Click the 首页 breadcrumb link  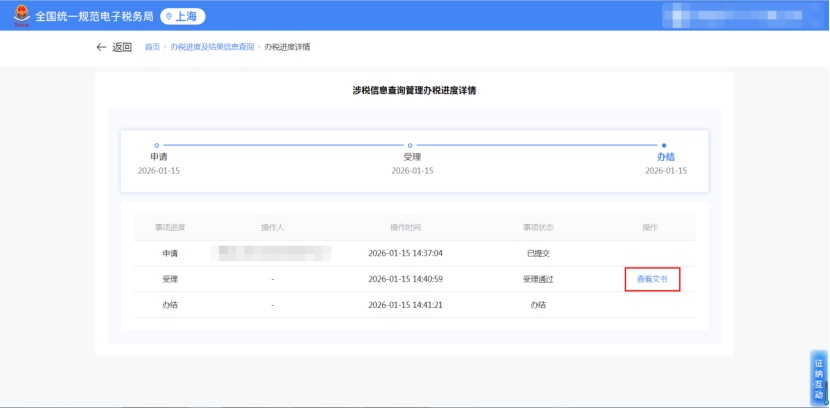tap(152, 47)
